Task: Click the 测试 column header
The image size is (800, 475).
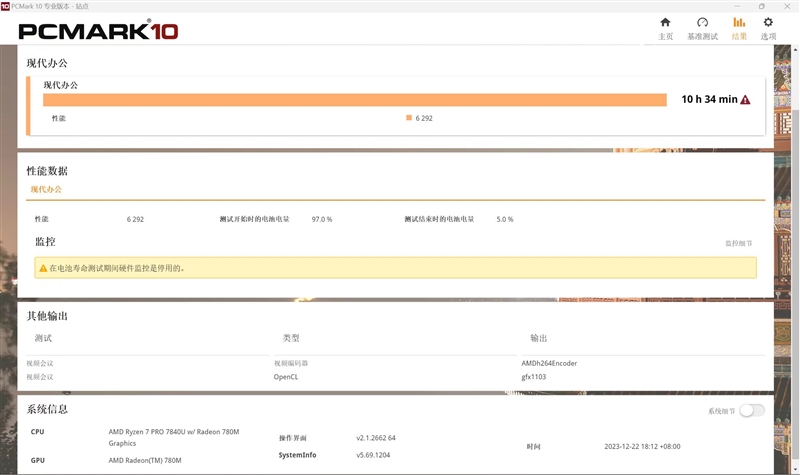Action: (43, 338)
